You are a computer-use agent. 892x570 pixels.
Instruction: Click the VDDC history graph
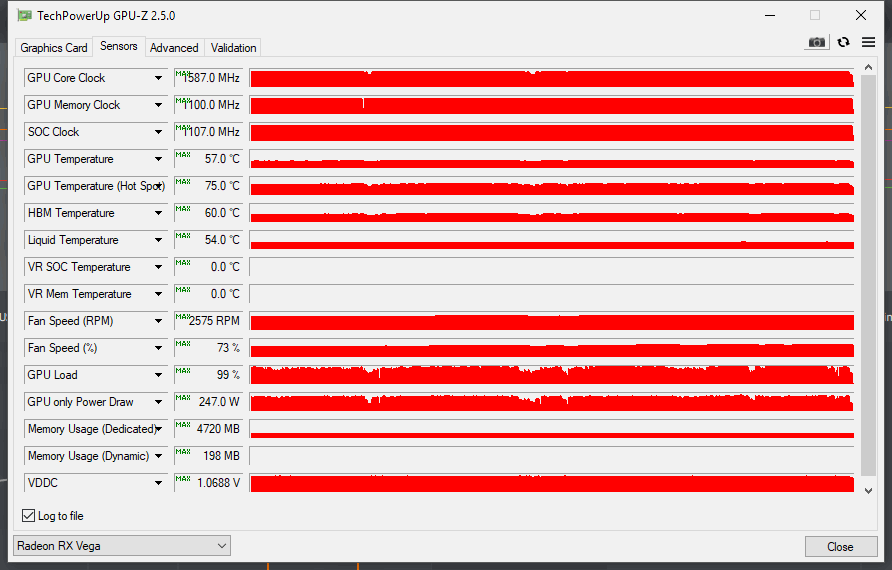point(552,483)
